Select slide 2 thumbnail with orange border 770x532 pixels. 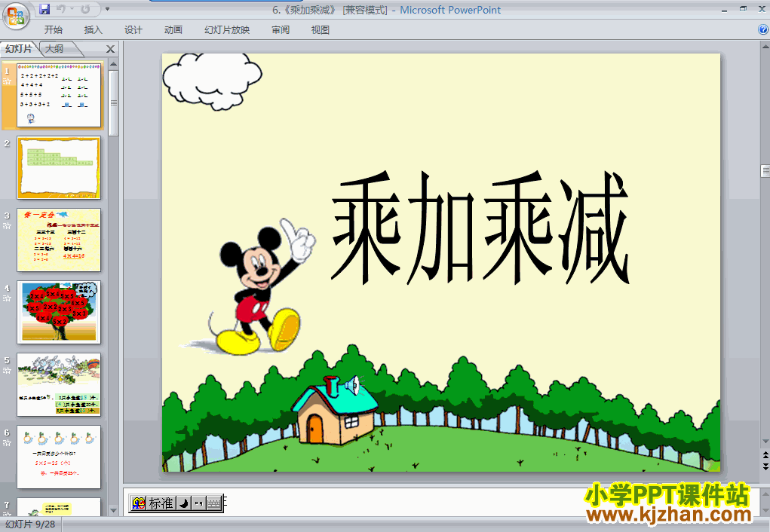coord(59,167)
